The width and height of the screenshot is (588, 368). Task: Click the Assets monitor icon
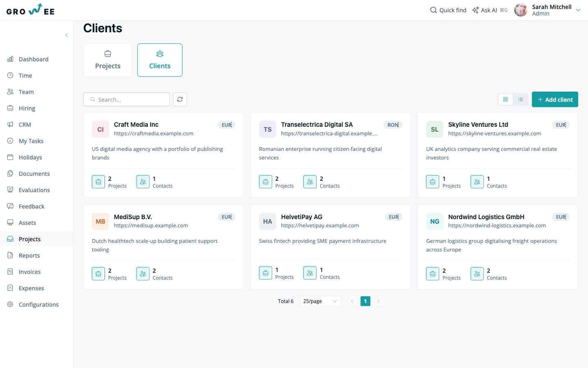[10, 222]
